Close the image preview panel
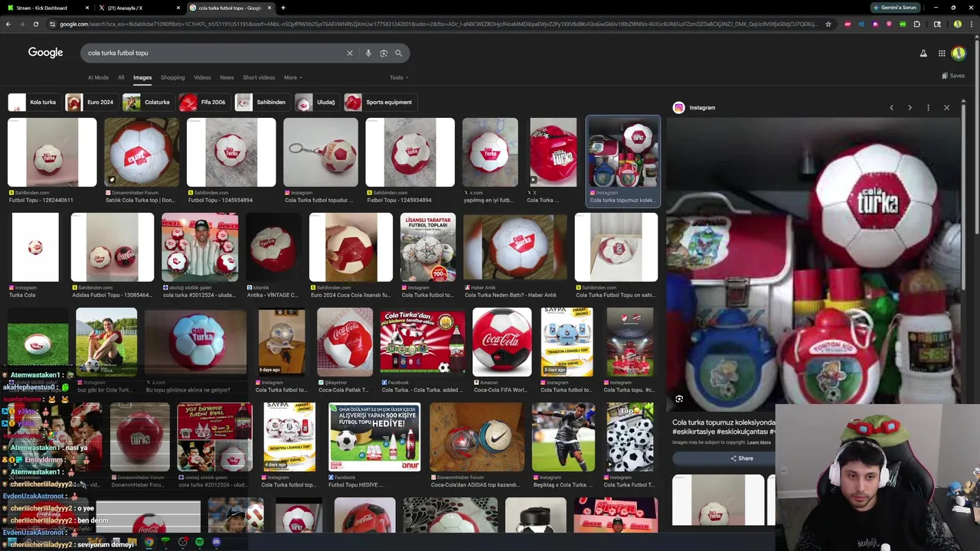This screenshot has height=551, width=980. [x=946, y=108]
